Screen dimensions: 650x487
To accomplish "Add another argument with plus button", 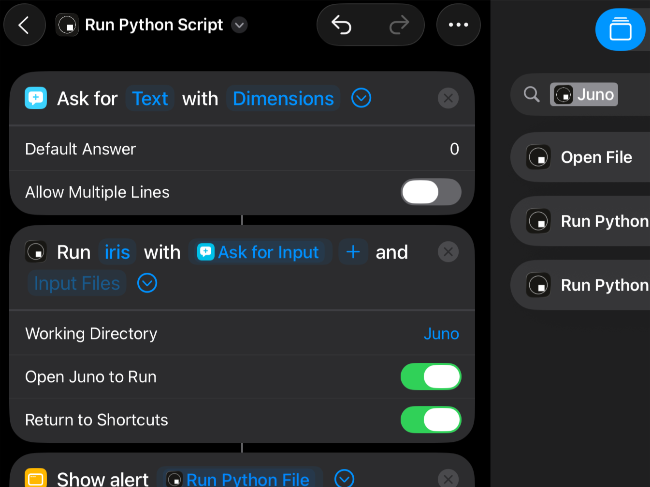I will (353, 252).
